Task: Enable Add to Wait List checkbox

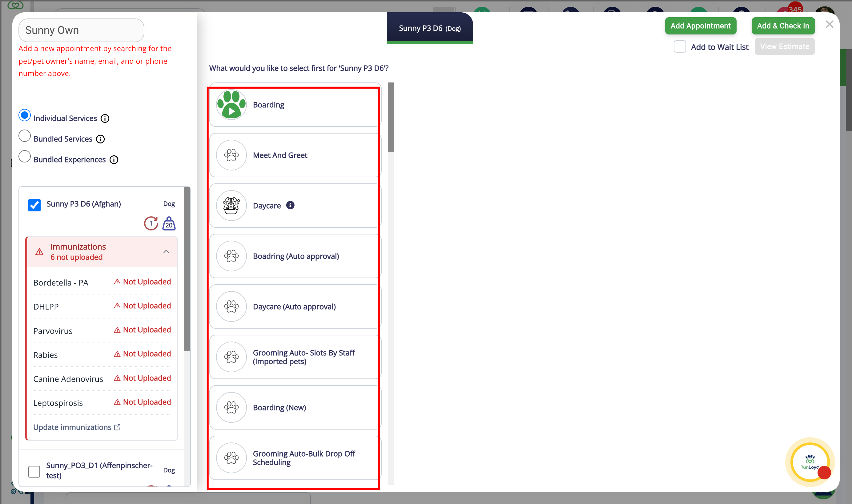Action: 680,46
